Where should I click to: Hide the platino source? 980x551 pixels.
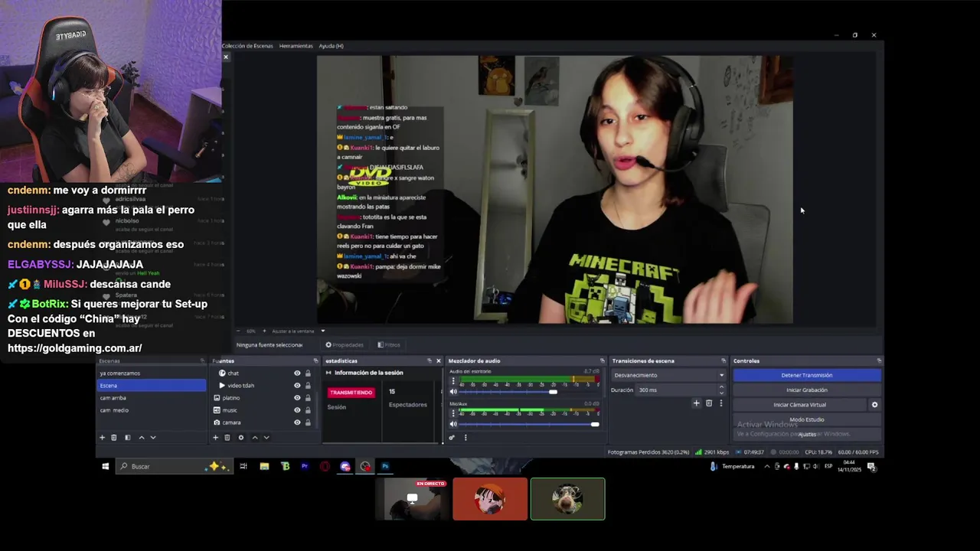297,398
